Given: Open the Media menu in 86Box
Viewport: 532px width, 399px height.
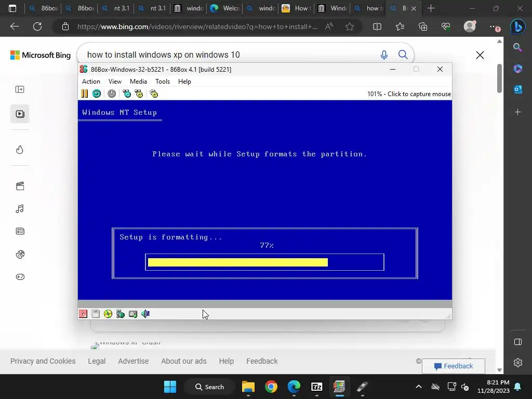Looking at the screenshot, I should (138, 82).
